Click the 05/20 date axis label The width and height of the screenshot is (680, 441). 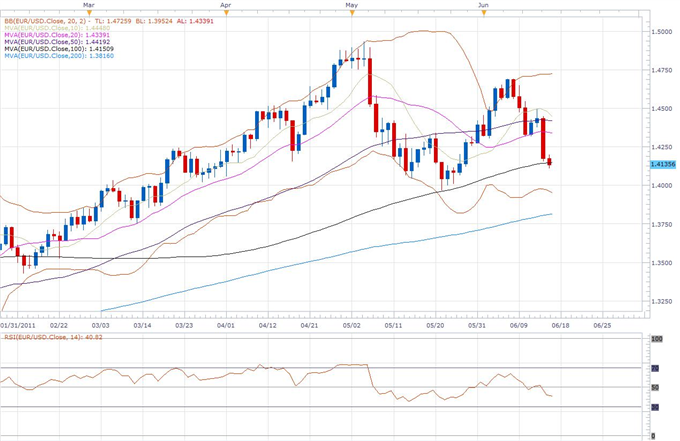pyautogui.click(x=435, y=325)
